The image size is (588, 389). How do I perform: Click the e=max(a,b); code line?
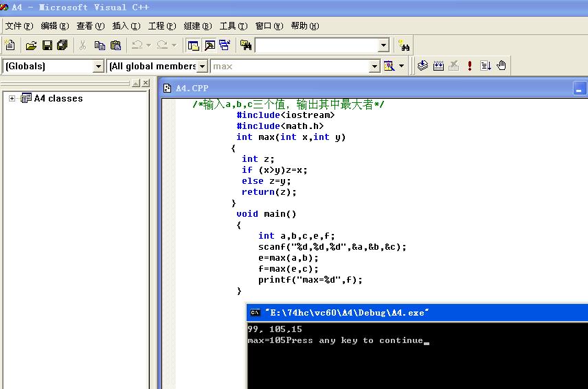click(288, 258)
